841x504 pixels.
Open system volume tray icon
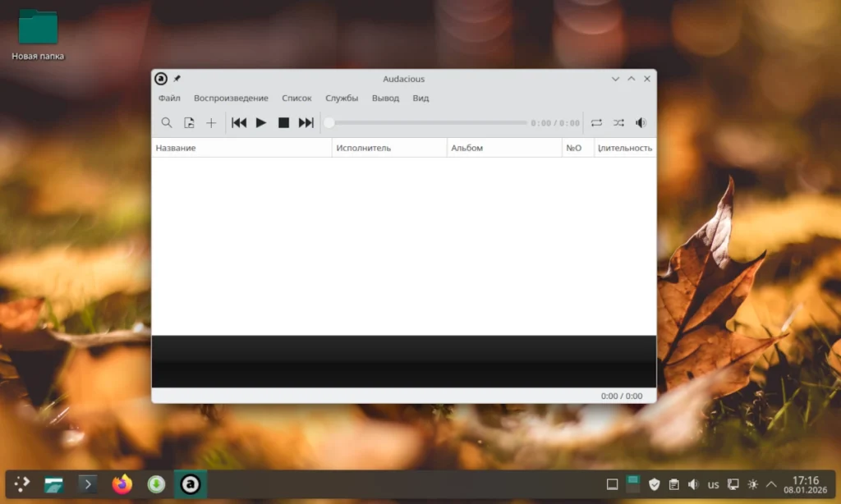click(x=693, y=484)
